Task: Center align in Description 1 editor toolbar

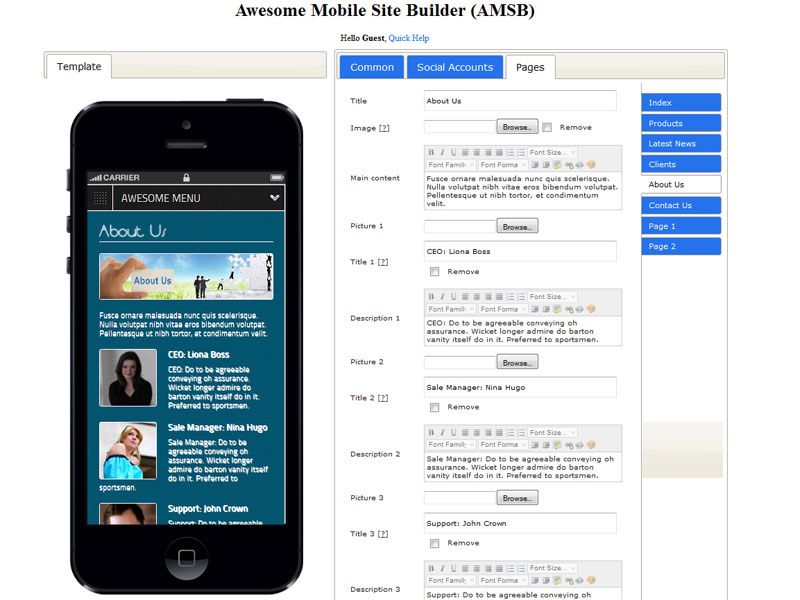Action: tap(477, 296)
